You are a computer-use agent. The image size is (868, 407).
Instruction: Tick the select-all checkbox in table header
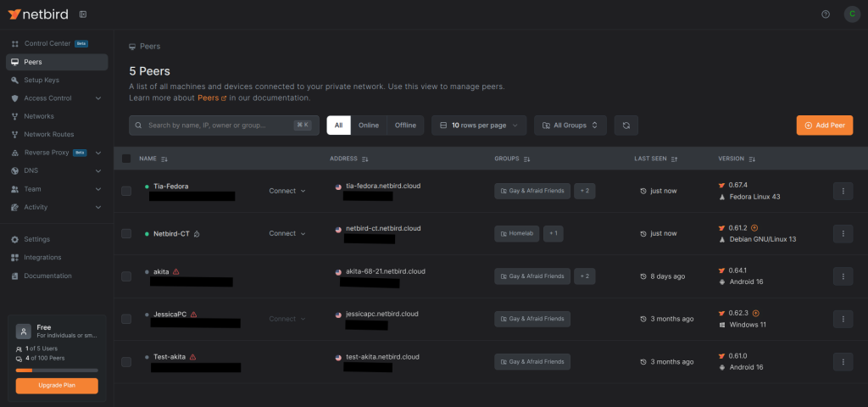click(126, 159)
